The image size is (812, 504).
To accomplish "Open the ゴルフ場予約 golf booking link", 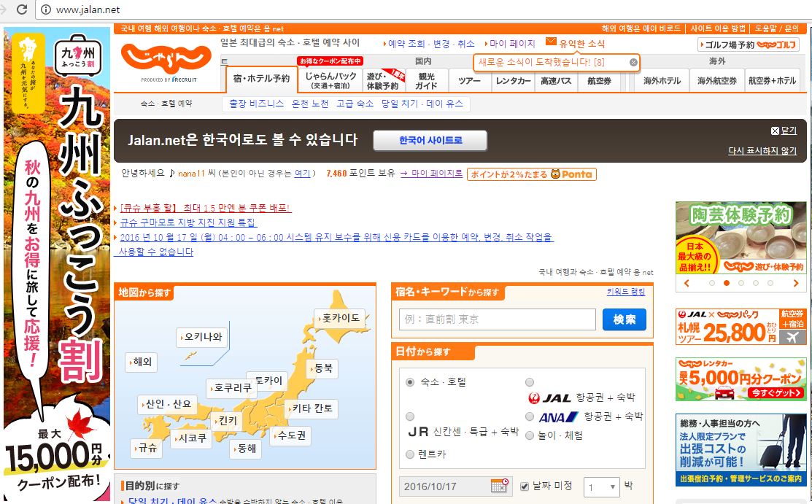I will (749, 44).
